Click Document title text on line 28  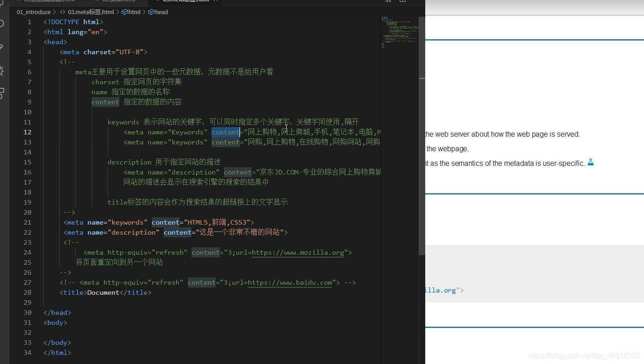point(103,292)
